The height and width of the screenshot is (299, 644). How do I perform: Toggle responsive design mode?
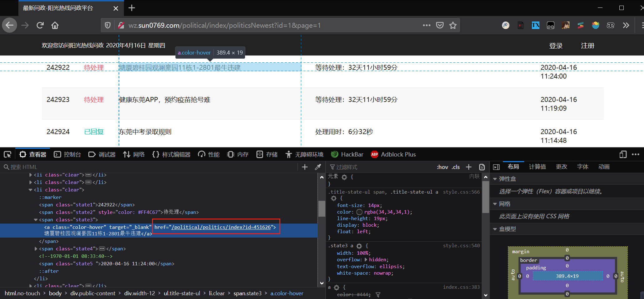[x=623, y=154]
